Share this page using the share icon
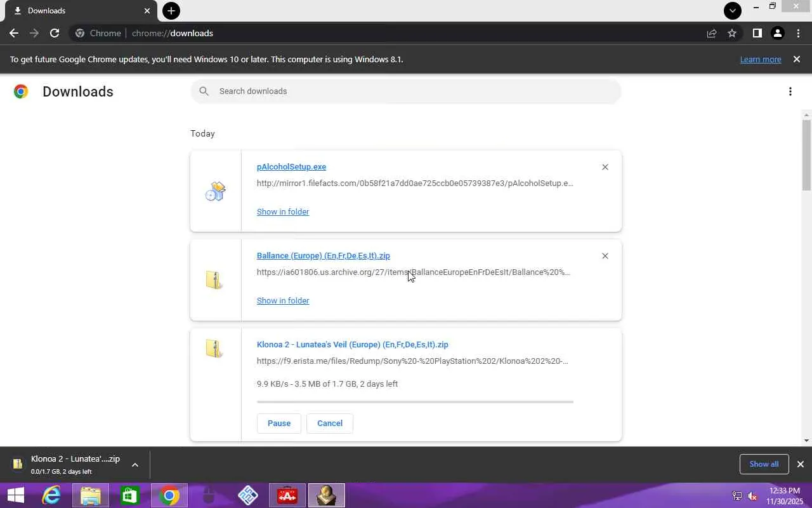The height and width of the screenshot is (508, 812). (x=712, y=33)
